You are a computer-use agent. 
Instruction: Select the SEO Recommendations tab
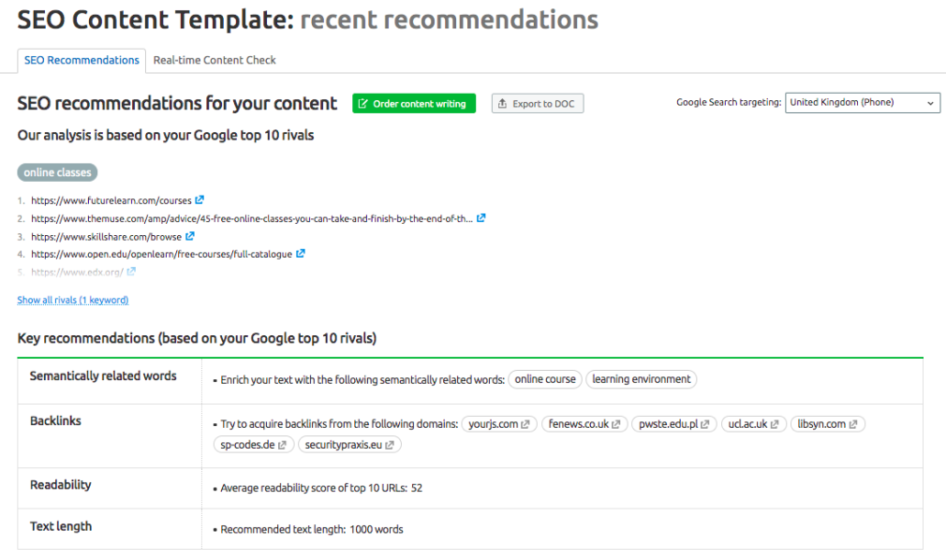pyautogui.click(x=81, y=60)
